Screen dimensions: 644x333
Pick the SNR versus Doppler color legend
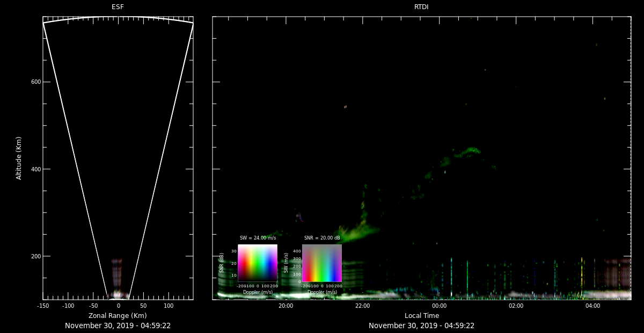point(258,263)
